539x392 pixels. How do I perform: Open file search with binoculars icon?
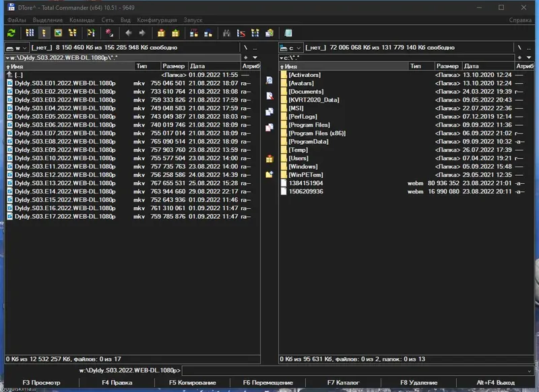(226, 33)
